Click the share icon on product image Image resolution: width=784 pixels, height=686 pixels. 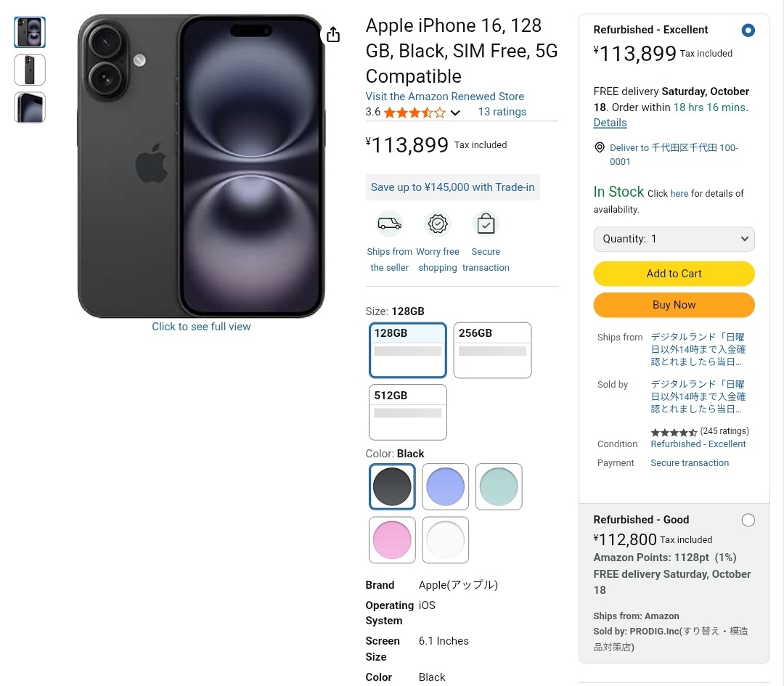tap(333, 35)
